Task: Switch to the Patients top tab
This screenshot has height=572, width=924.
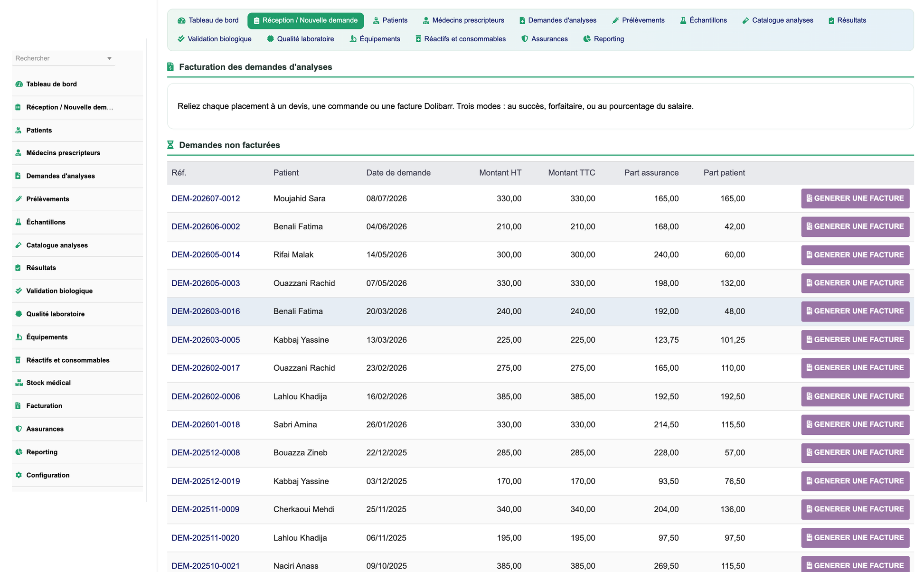Action: (390, 20)
